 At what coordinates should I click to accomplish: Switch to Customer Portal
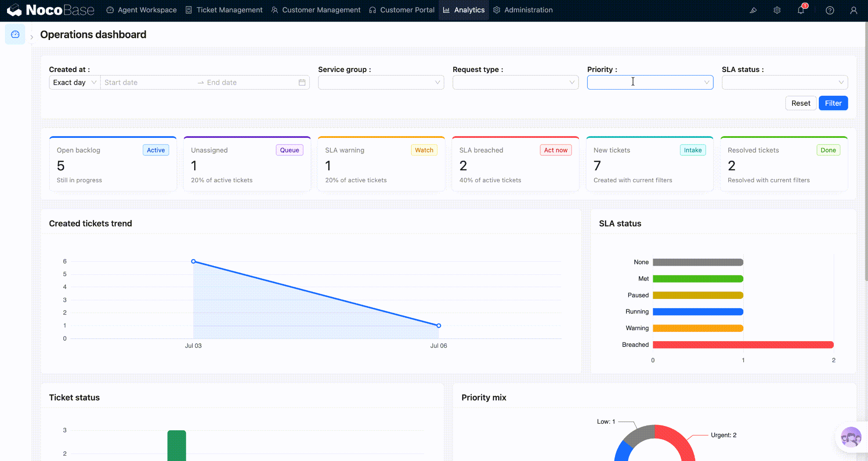(x=402, y=10)
